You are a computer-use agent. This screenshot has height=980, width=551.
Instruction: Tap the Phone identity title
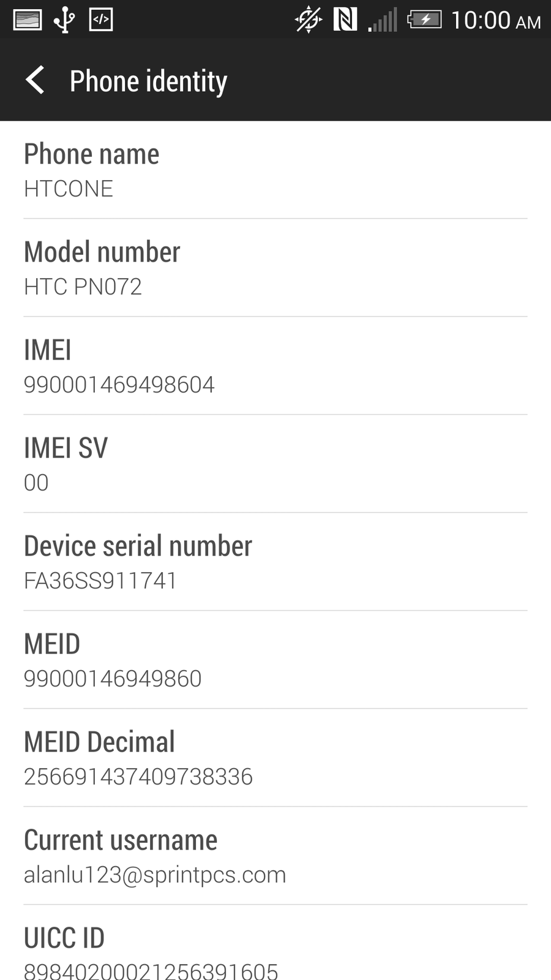coord(149,81)
